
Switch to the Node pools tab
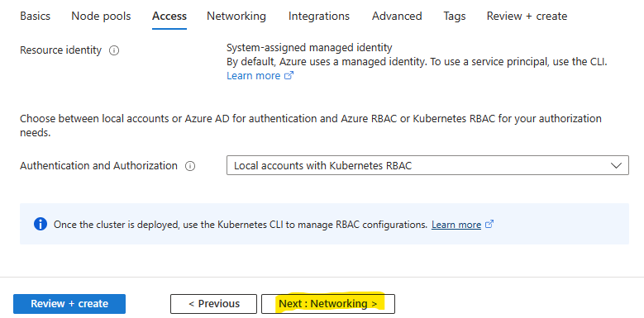pyautogui.click(x=101, y=16)
